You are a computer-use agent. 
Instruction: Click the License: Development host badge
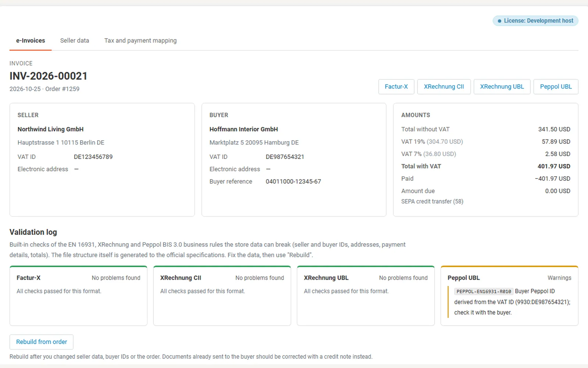click(x=535, y=21)
